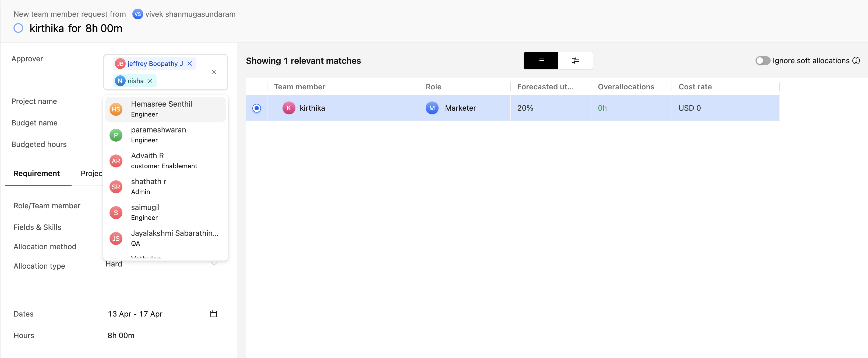Toggle Ignore soft allocations switch
The height and width of the screenshot is (358, 868).
(x=762, y=61)
